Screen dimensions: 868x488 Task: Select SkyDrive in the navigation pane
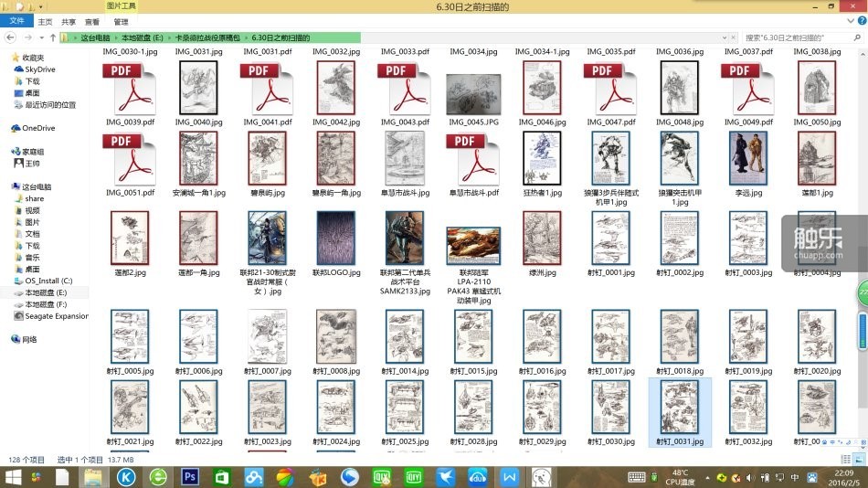point(39,69)
